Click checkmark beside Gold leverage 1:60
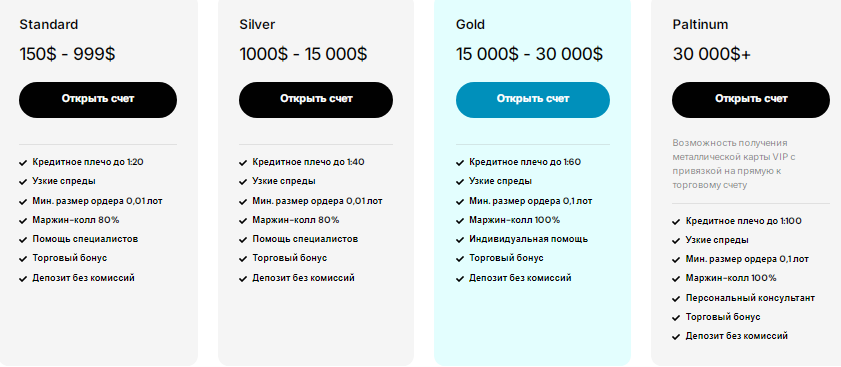841x367 pixels. tap(460, 163)
